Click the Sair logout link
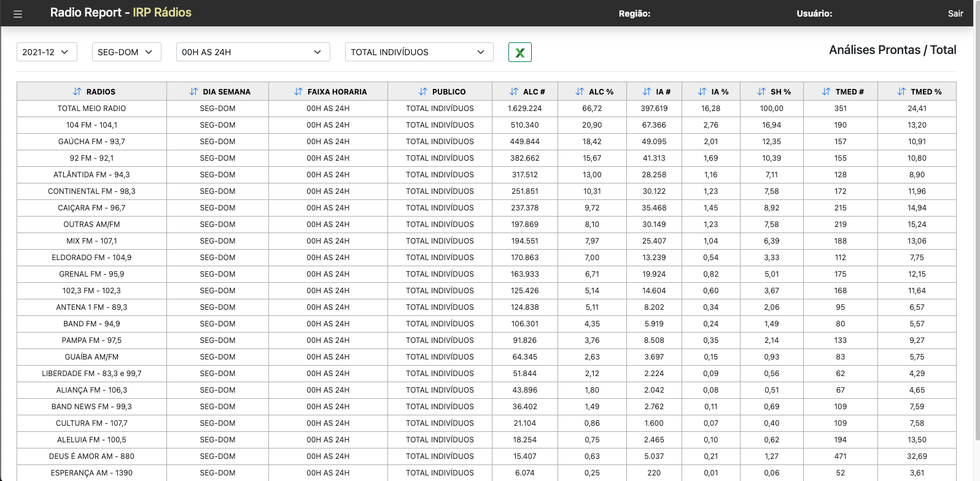The height and width of the screenshot is (481, 980). pos(955,13)
